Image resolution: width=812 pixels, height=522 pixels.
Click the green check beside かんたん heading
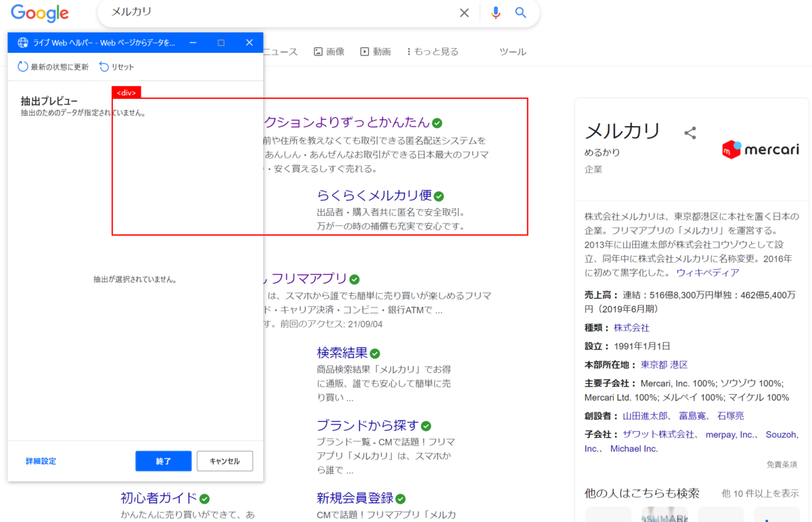click(437, 123)
